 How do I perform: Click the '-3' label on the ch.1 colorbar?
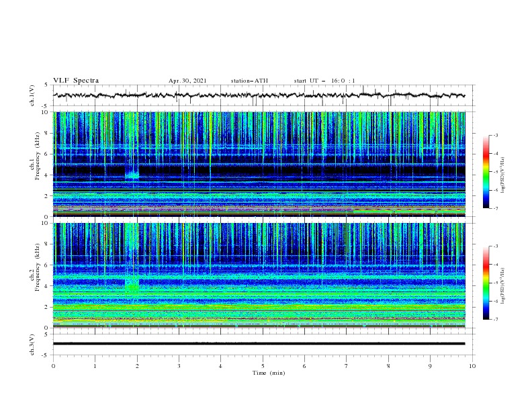(495, 135)
